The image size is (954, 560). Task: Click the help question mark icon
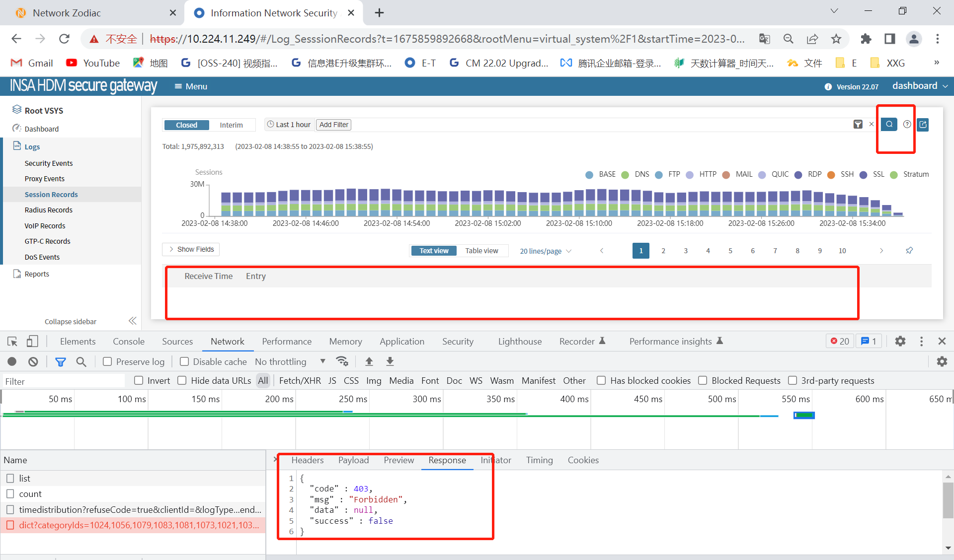[x=907, y=124]
